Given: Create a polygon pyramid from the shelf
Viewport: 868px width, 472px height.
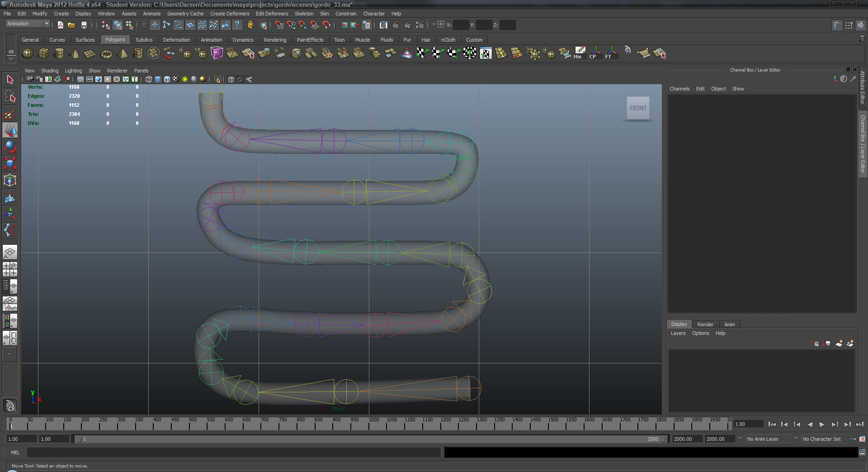Looking at the screenshot, I should (x=122, y=53).
